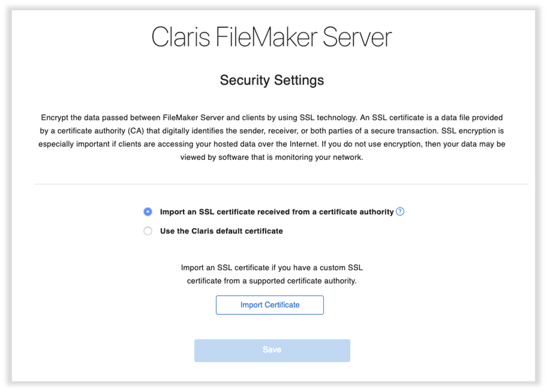Enable importing a certificate from a certificate authority
Image resolution: width=547 pixels, height=392 pixels.
pyautogui.click(x=148, y=212)
